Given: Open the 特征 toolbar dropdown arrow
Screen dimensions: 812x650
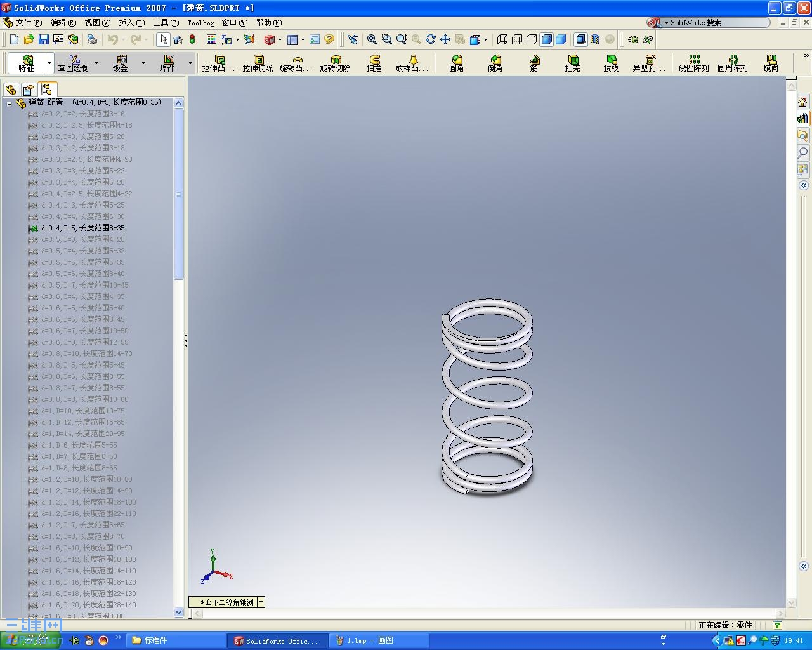Looking at the screenshot, I should click(49, 63).
